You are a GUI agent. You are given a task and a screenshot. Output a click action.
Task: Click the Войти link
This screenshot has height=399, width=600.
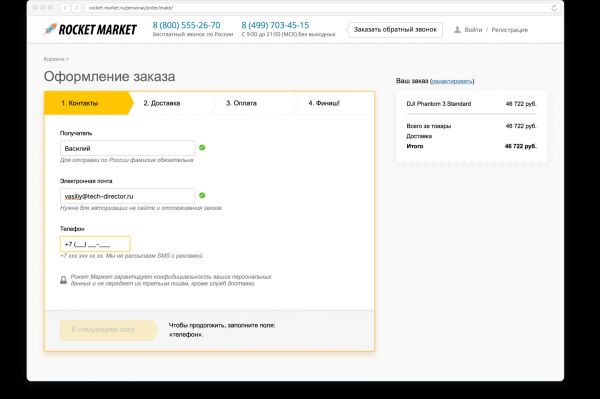tap(473, 30)
